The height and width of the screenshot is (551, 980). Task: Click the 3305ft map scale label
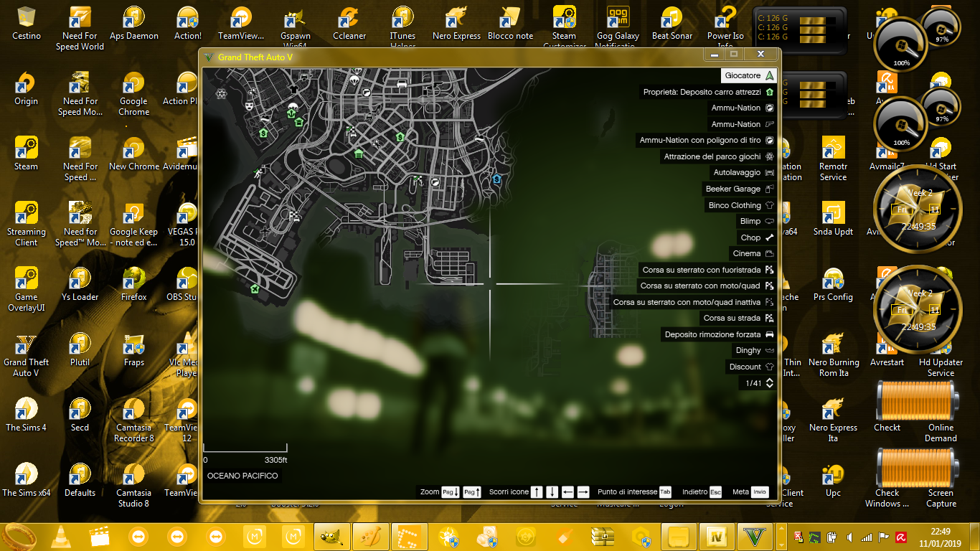tap(275, 460)
